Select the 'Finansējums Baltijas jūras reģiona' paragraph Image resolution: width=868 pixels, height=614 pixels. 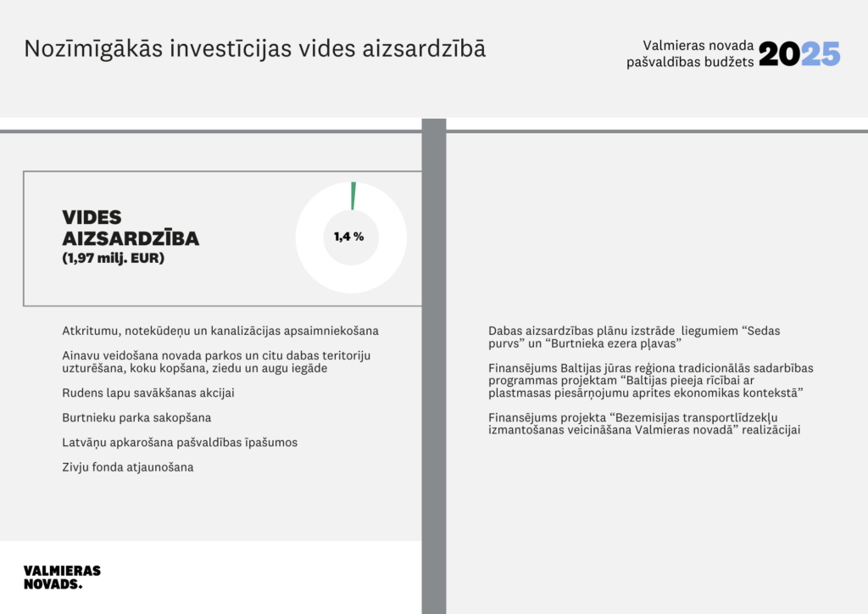650,381
